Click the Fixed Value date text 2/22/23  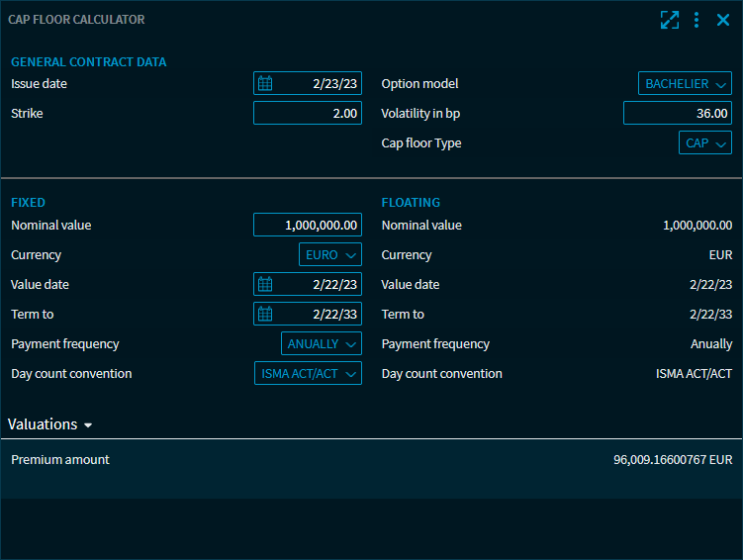click(x=334, y=285)
